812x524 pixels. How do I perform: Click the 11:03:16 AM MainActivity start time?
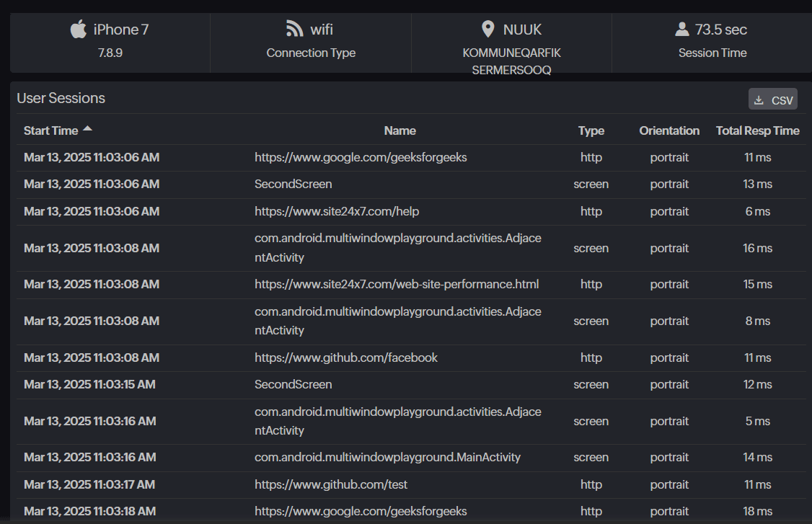coord(89,457)
